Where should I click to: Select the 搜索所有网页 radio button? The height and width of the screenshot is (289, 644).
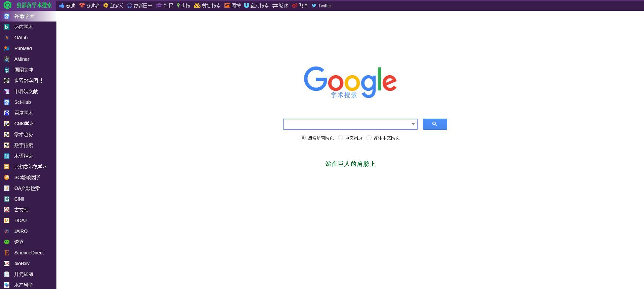coord(303,137)
